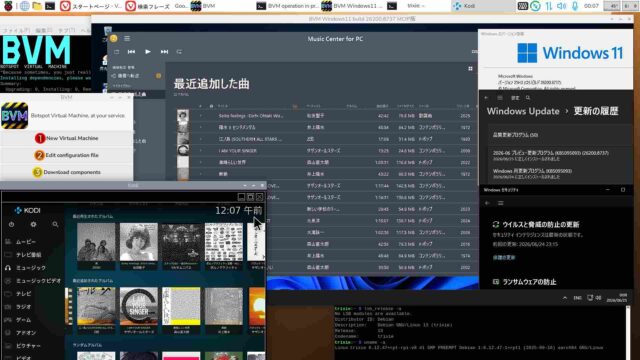Launch the web browser globe icon
The height and width of the screenshot is (360, 640).
[x=24, y=6]
